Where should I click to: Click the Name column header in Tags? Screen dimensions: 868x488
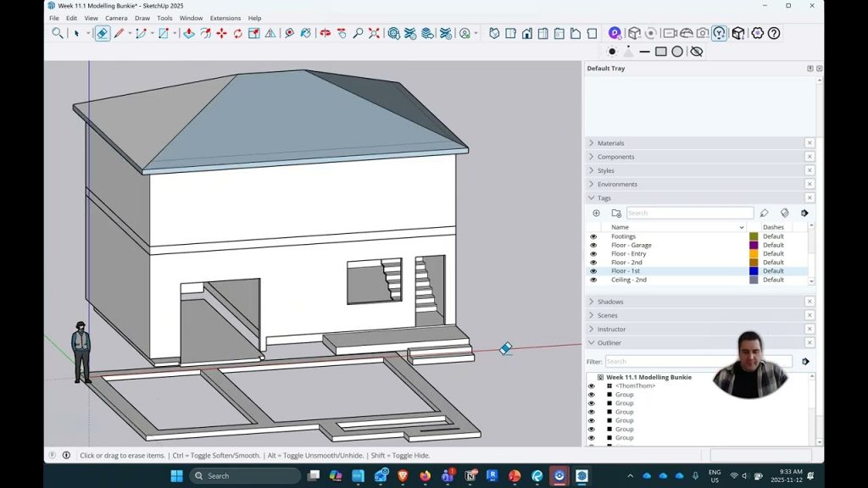click(620, 227)
